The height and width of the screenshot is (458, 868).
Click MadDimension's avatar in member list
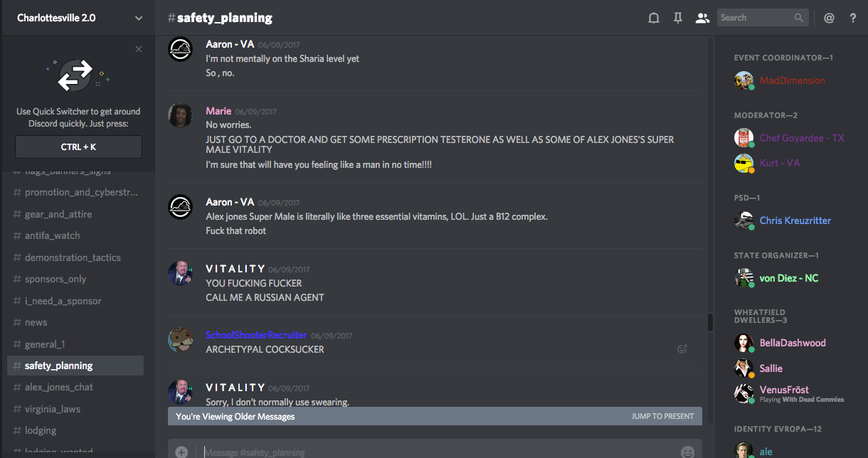click(744, 80)
